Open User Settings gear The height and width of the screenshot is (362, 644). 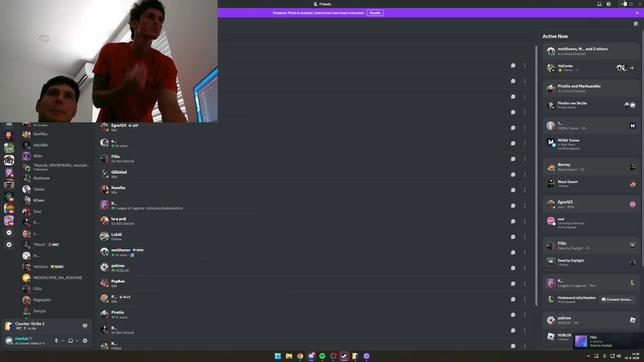pyautogui.click(x=85, y=341)
